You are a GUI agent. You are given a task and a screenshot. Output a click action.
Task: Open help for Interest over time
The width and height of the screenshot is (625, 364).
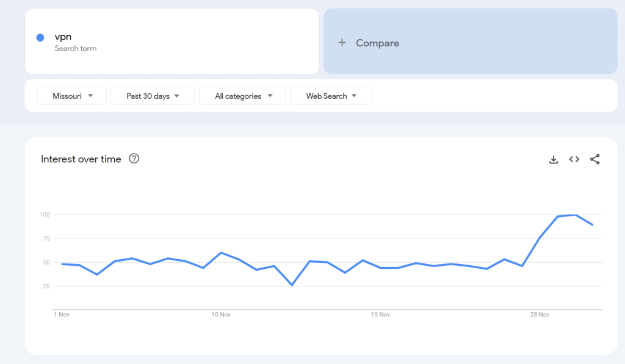click(x=134, y=159)
